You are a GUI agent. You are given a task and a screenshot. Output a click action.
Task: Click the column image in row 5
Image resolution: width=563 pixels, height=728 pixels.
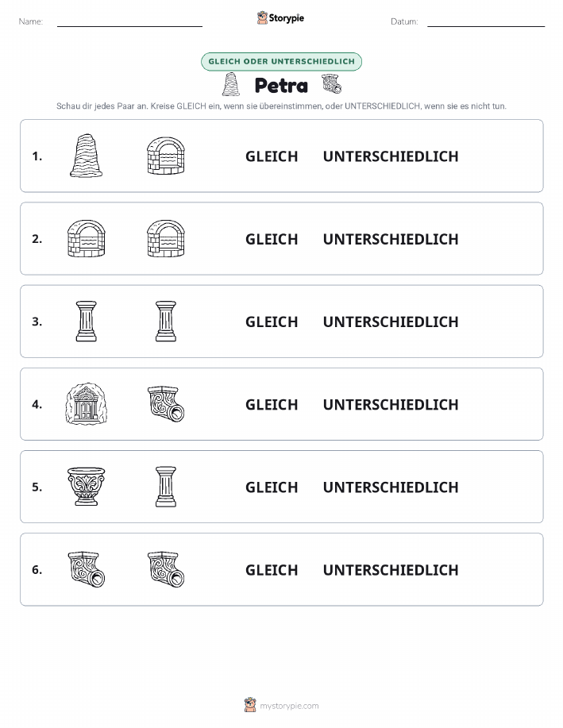click(x=166, y=487)
